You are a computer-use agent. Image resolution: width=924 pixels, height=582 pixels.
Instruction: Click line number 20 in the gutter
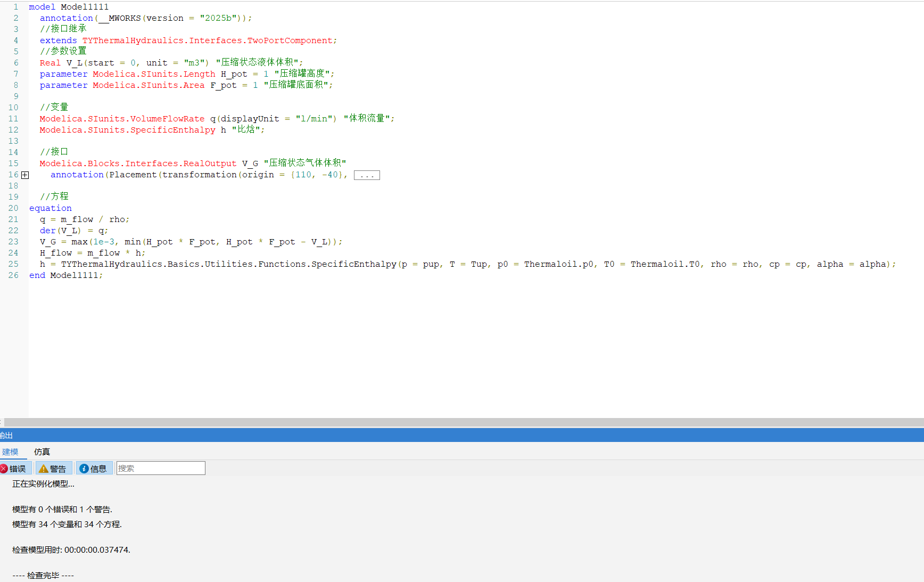point(13,208)
